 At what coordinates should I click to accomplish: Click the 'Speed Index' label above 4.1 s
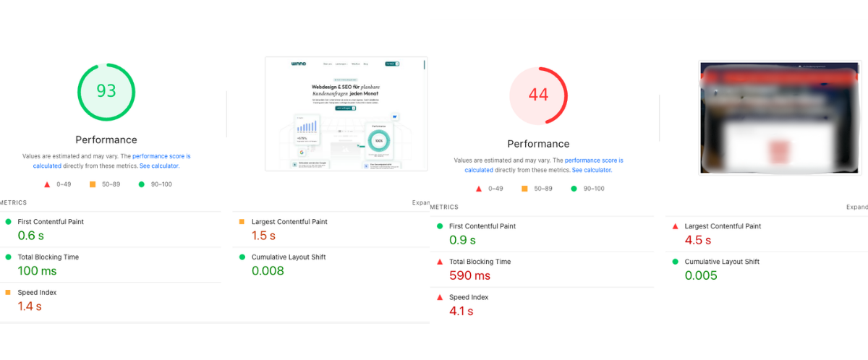tap(469, 297)
